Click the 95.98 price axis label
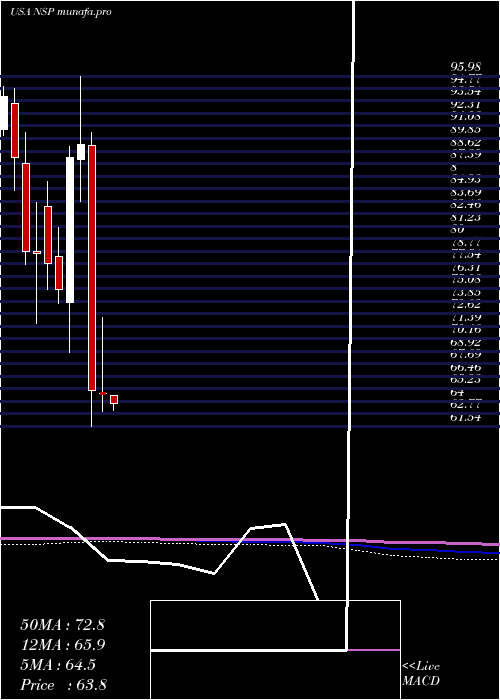Viewport: 500px width, 700px height. tap(466, 67)
